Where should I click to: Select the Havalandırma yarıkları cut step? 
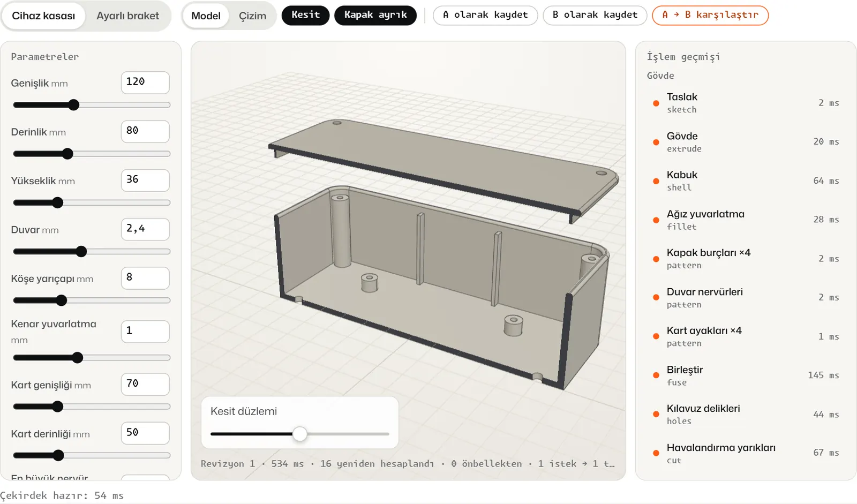(x=746, y=453)
